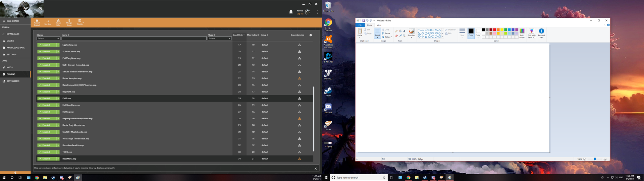Toggle Enabled status for TDOC.esp
644x181 pixels.
point(47,152)
